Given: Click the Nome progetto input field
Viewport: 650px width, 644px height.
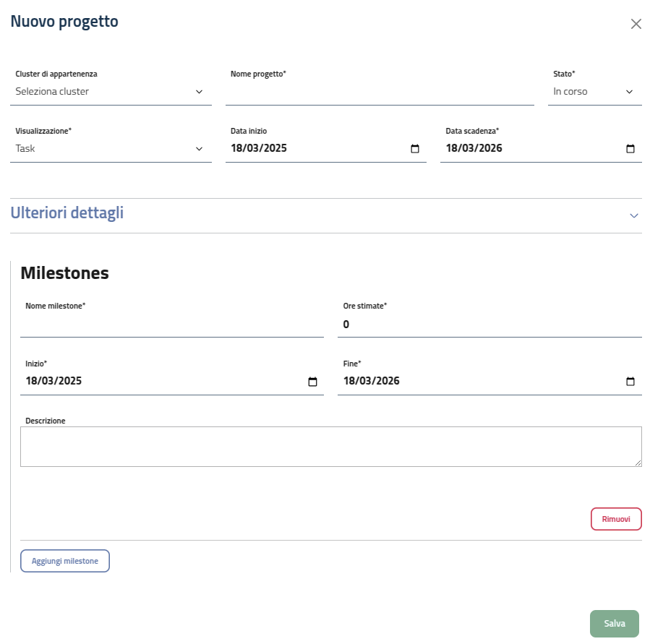Looking at the screenshot, I should [x=379, y=93].
